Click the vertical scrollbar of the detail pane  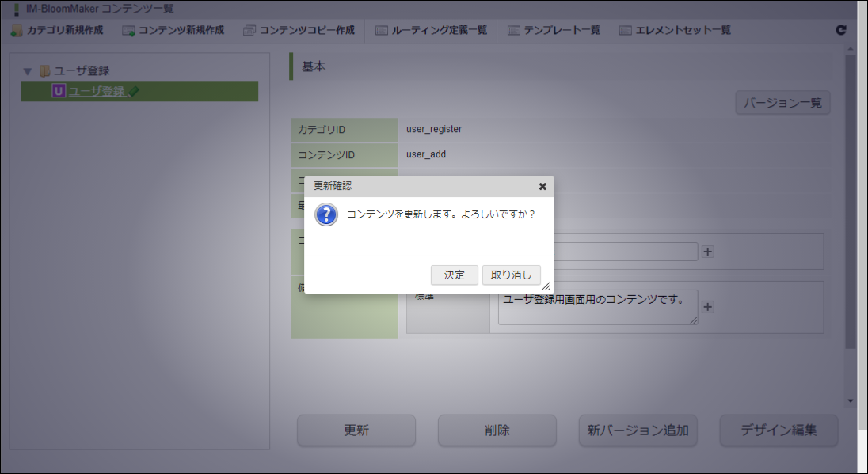pyautogui.click(x=851, y=202)
